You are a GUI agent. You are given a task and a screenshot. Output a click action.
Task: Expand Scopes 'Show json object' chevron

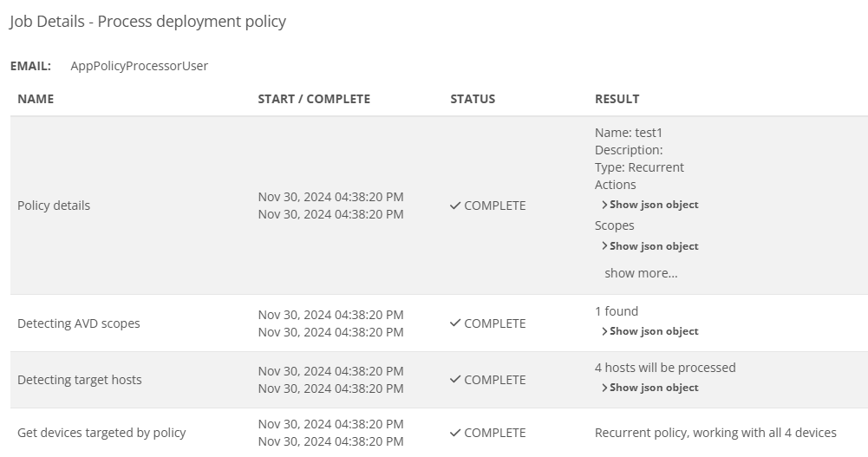pyautogui.click(x=604, y=245)
